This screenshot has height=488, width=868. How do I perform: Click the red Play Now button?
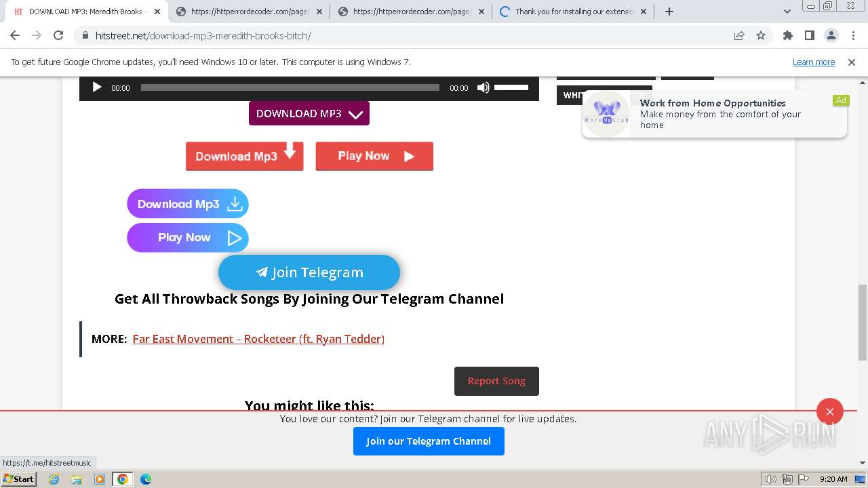[x=374, y=156]
